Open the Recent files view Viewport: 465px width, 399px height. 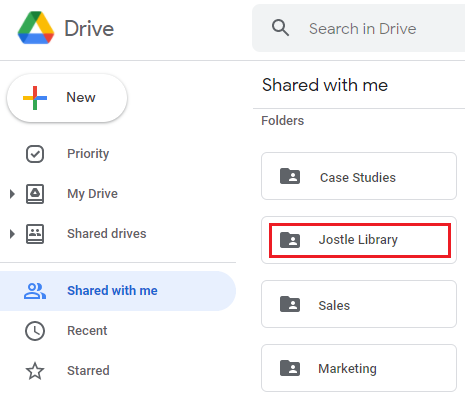click(87, 331)
